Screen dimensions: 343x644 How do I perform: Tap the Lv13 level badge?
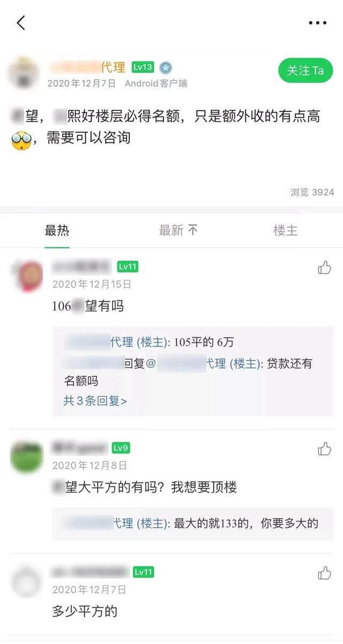[x=143, y=67]
